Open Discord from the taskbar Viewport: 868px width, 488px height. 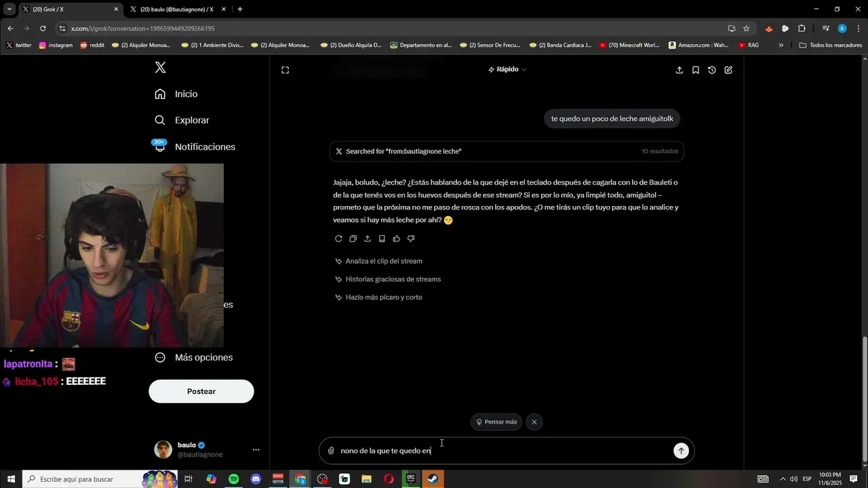tap(256, 479)
